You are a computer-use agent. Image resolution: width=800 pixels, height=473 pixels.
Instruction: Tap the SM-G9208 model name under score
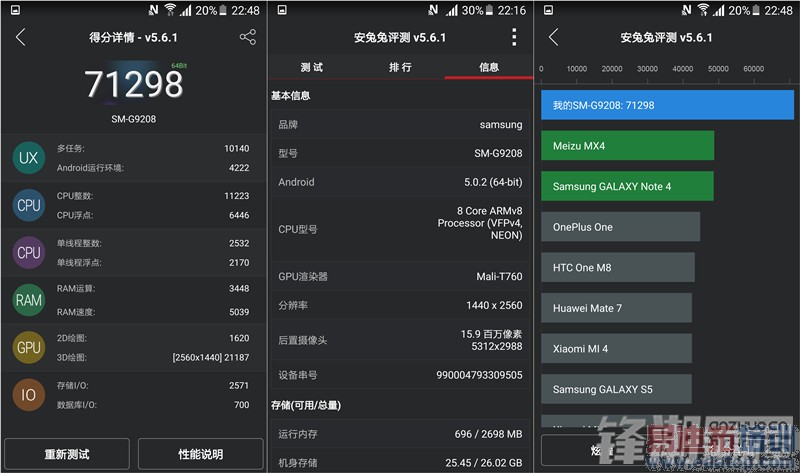point(134,119)
